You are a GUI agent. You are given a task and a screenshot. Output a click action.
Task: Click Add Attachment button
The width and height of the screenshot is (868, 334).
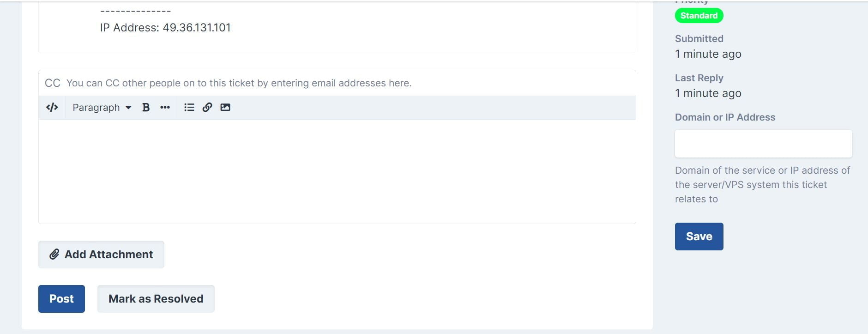click(101, 254)
